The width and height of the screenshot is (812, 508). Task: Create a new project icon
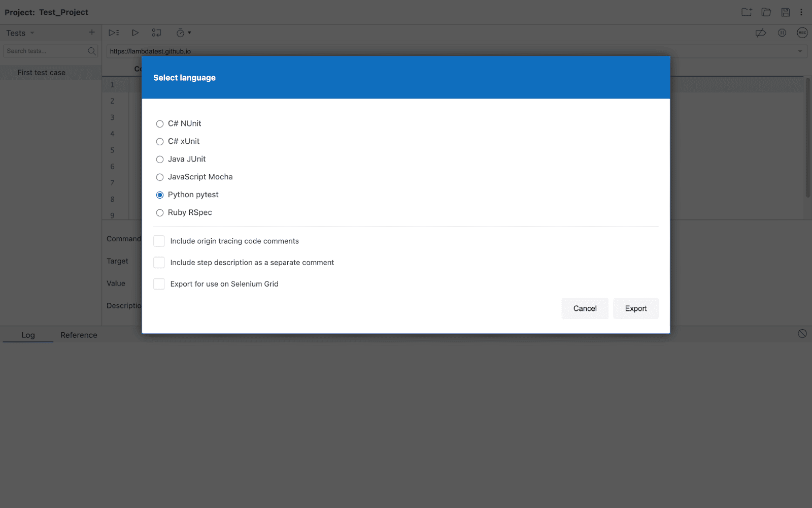click(747, 12)
